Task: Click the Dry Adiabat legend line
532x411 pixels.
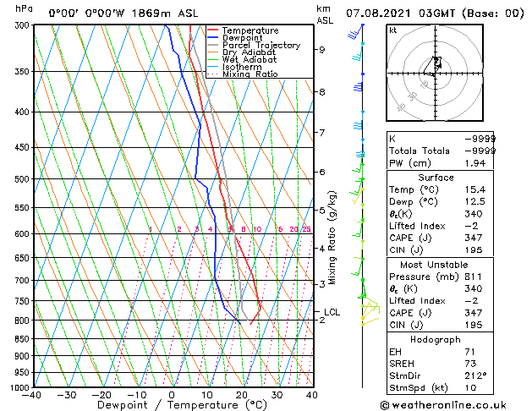Action: pos(213,52)
